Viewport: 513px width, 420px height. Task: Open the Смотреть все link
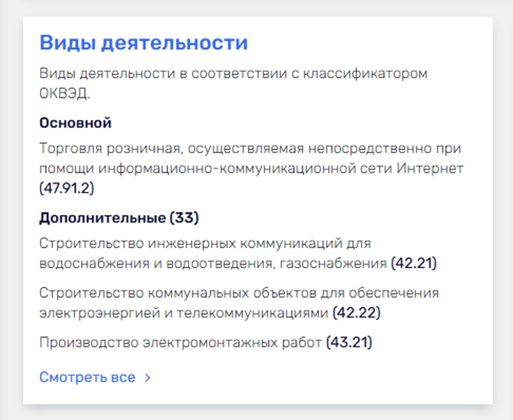coord(87,377)
